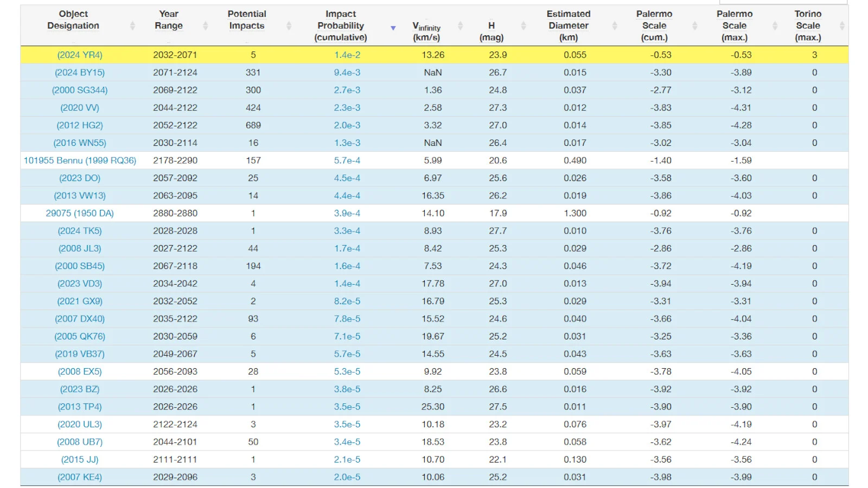Image resolution: width=868 pixels, height=488 pixels.
Task: Click sort arrows beside Torino Scale header
Action: point(841,25)
